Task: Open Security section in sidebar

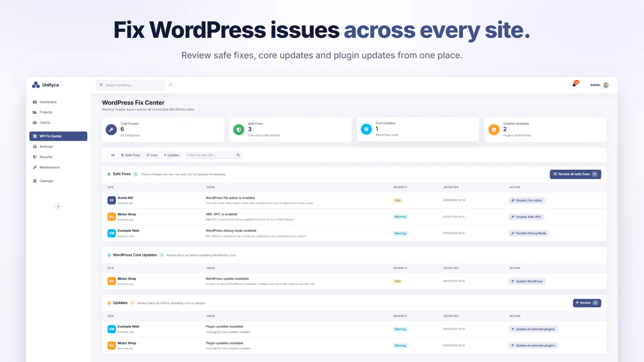Action: [x=58, y=157]
